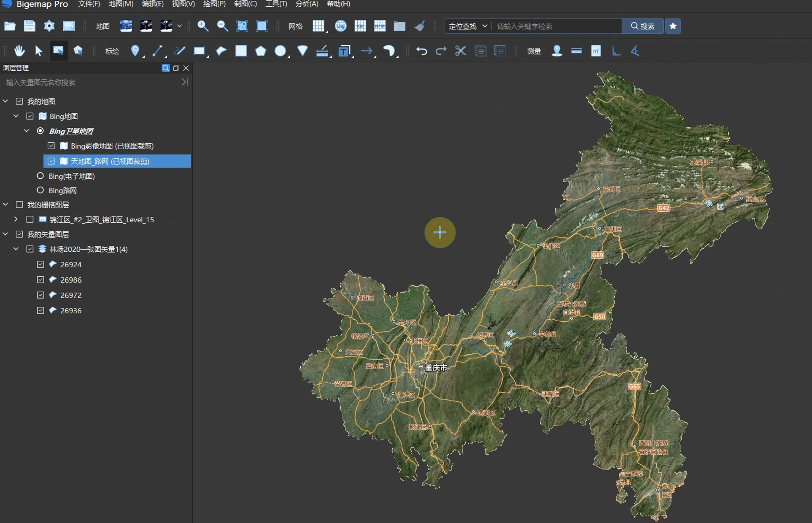Uncheck the 我的栅格图层 layer group
Viewport: 812px width, 523px height.
(19, 205)
